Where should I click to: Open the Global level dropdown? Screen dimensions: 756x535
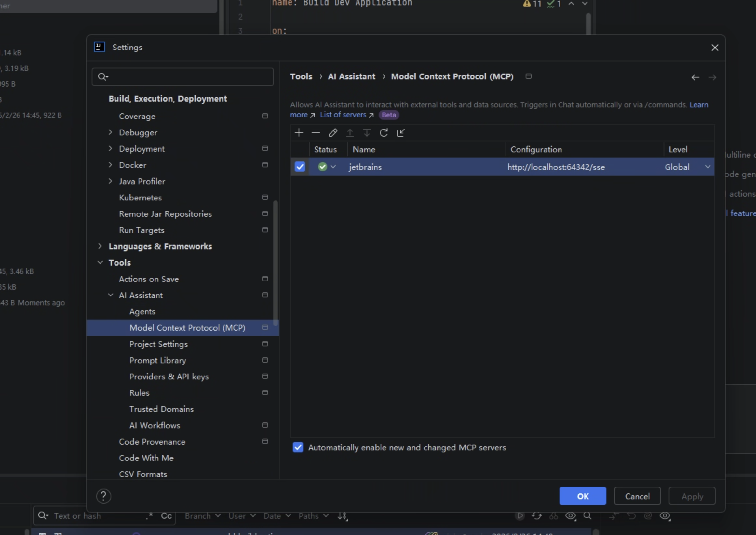707,167
